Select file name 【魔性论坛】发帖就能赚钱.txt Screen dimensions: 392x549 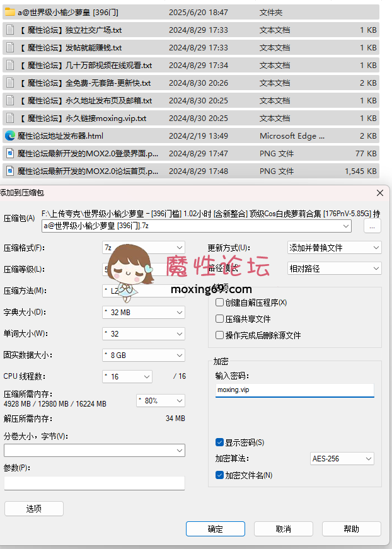(x=69, y=48)
